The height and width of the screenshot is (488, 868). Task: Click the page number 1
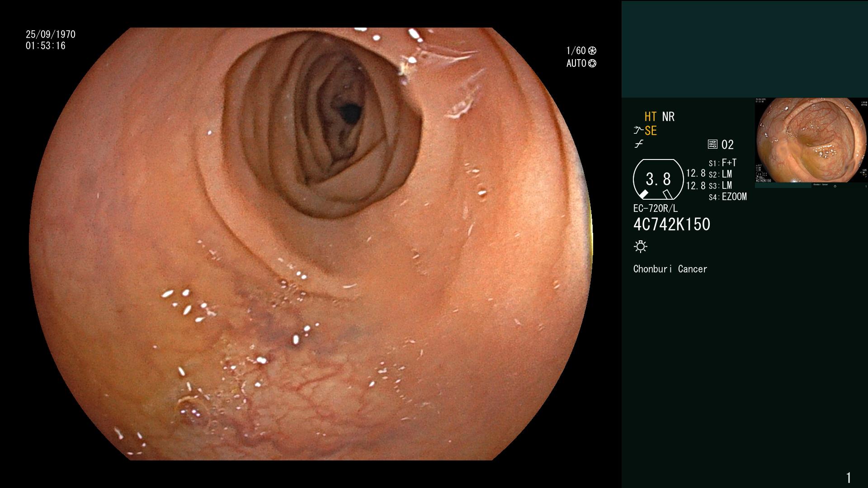point(849,477)
